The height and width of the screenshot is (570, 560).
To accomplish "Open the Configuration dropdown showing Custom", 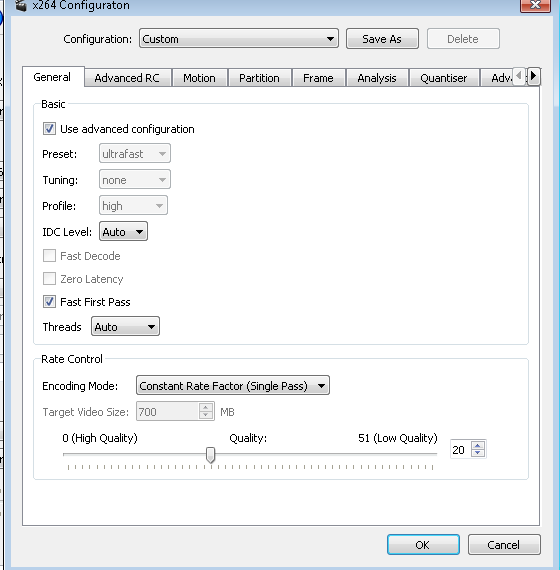I will click(239, 39).
